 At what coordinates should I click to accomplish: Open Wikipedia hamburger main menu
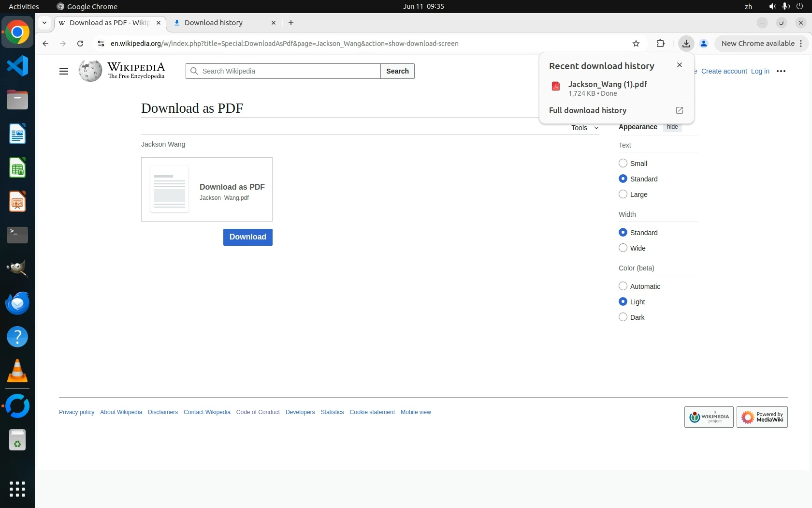coord(63,71)
